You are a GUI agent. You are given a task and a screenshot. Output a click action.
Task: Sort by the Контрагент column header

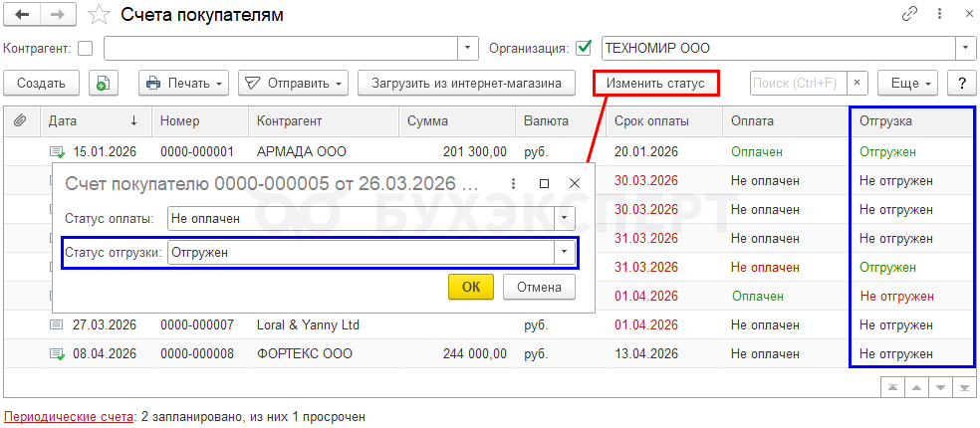(x=324, y=121)
